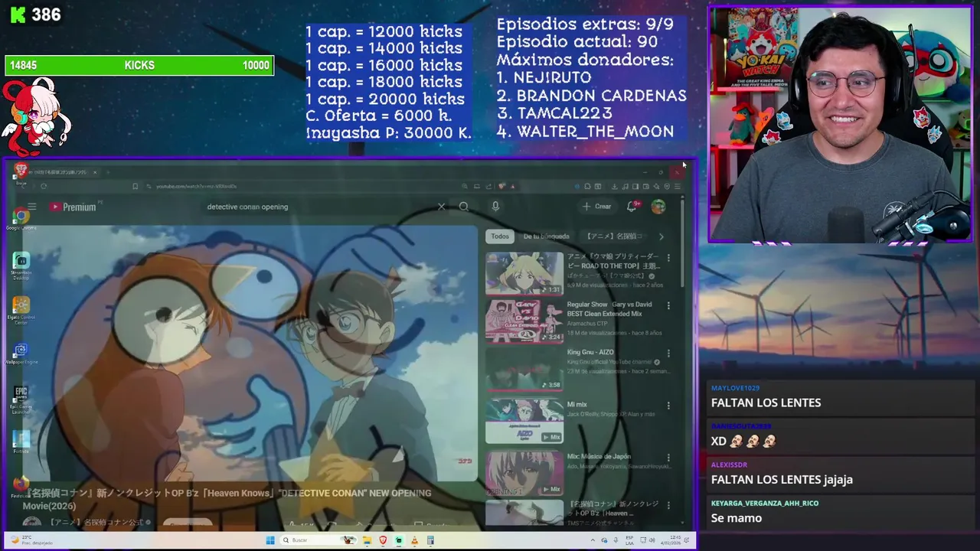Open the ROAD TO THE TOP video thumbnail
The image size is (980, 551).
tap(524, 273)
